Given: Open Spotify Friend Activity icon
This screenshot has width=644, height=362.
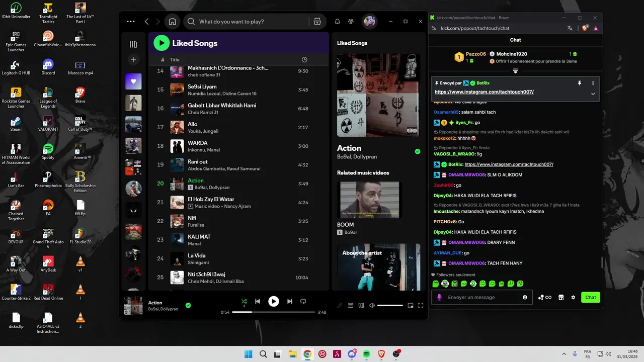Looking at the screenshot, I should pos(351,22).
